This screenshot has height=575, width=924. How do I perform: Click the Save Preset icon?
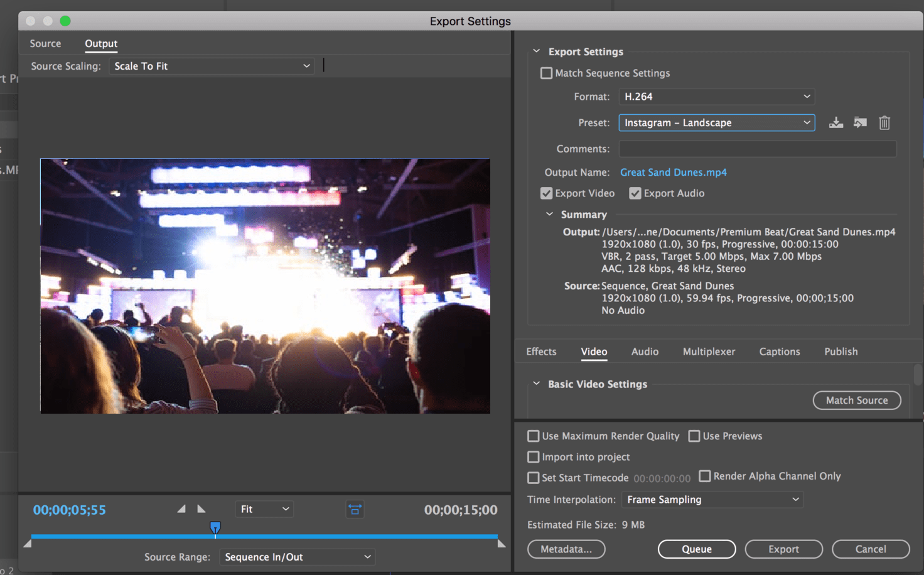(835, 123)
